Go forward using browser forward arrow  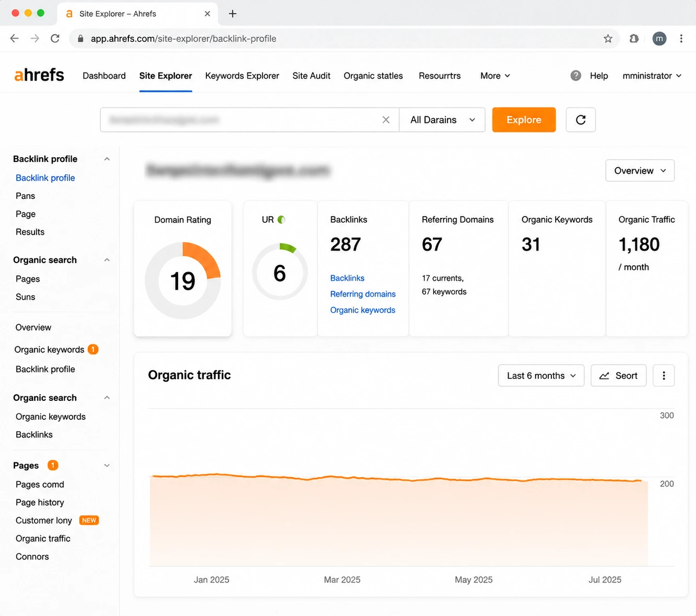click(34, 38)
